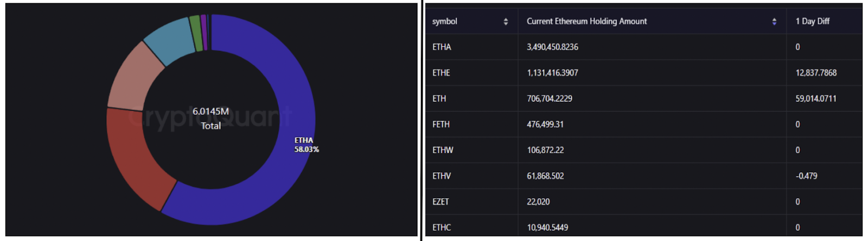Sort by Current Ethereum Holding Amount arrows
868x241 pixels.
click(774, 22)
